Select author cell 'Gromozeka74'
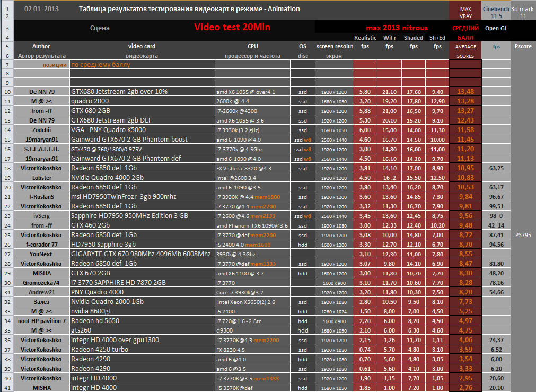Viewport: 536px width, 392px height. (x=42, y=283)
